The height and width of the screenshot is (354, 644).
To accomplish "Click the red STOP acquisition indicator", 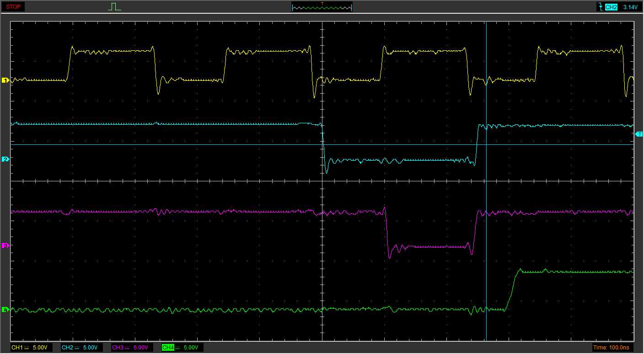I will pos(13,7).
